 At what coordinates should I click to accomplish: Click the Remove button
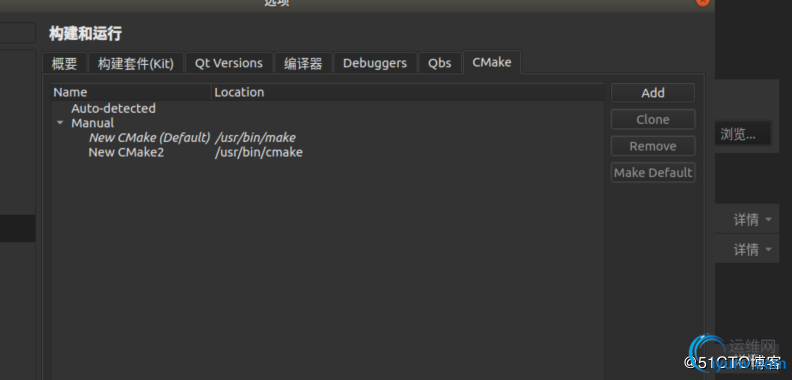pos(653,146)
